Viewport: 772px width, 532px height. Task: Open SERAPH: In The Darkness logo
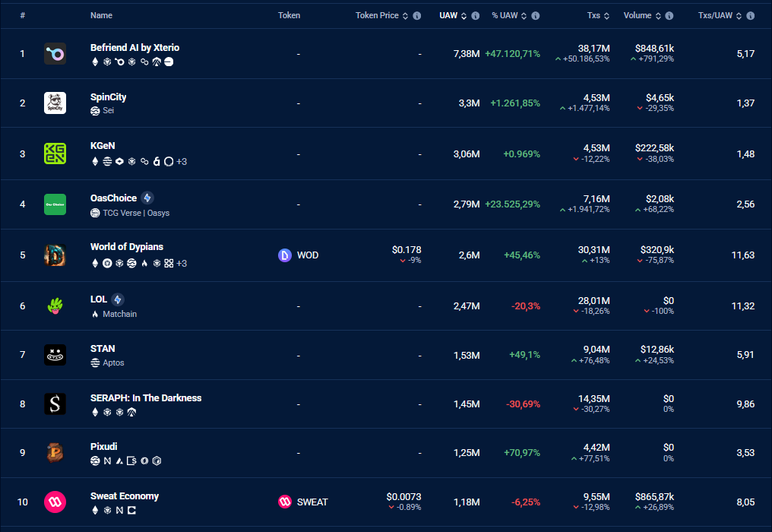pos(55,404)
